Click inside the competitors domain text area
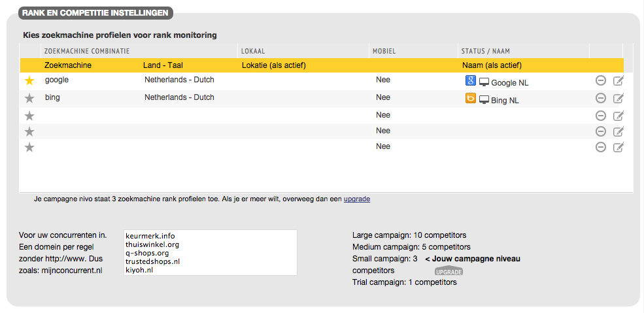 point(210,252)
